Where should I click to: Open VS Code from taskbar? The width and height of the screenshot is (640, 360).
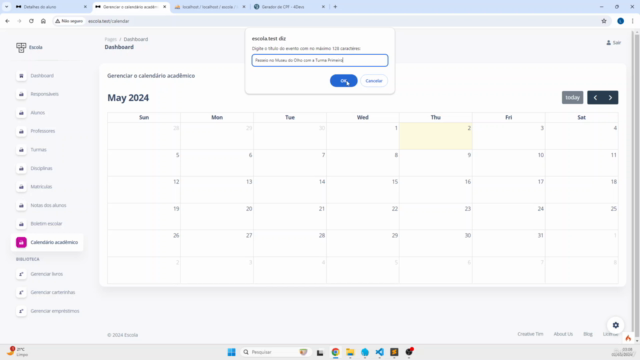(380, 352)
